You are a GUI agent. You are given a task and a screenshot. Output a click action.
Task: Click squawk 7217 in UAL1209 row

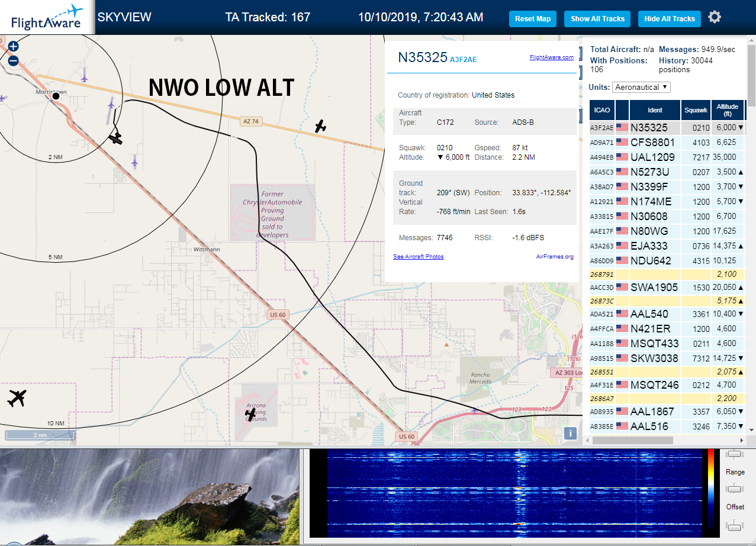point(701,157)
